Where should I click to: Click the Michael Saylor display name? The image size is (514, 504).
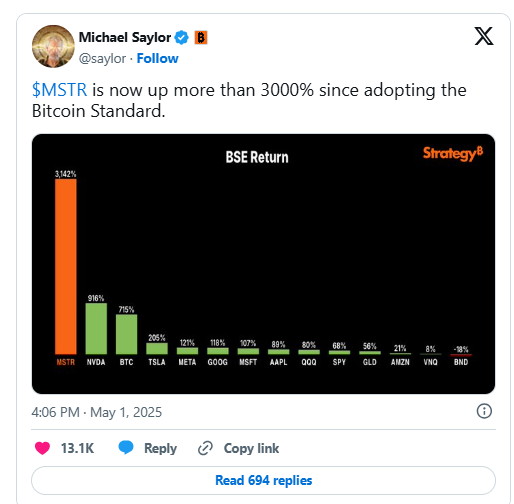coord(125,37)
